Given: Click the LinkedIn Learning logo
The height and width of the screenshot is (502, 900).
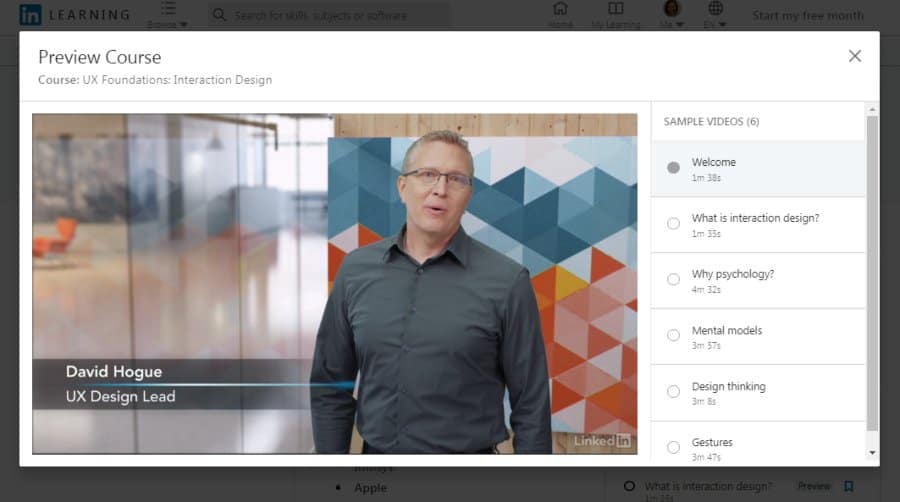Looking at the screenshot, I should (75, 14).
